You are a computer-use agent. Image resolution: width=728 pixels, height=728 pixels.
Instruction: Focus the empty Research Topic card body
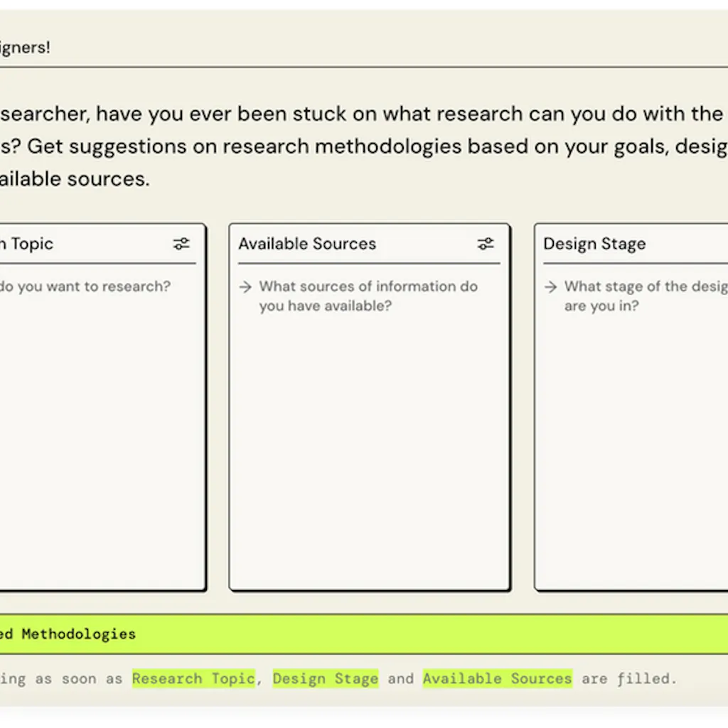pos(100,441)
